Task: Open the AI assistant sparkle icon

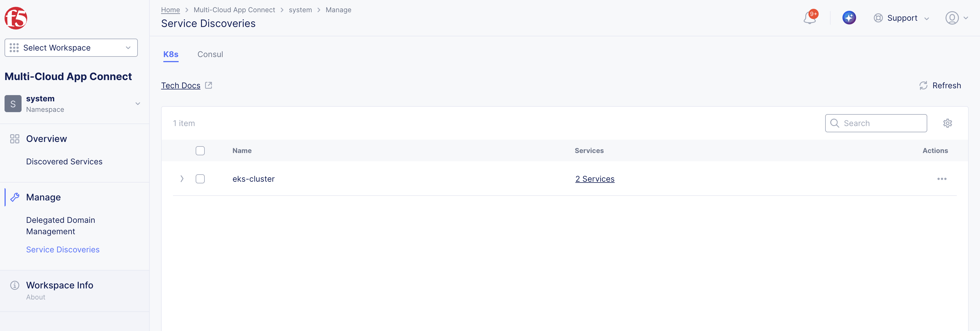Action: [849, 18]
